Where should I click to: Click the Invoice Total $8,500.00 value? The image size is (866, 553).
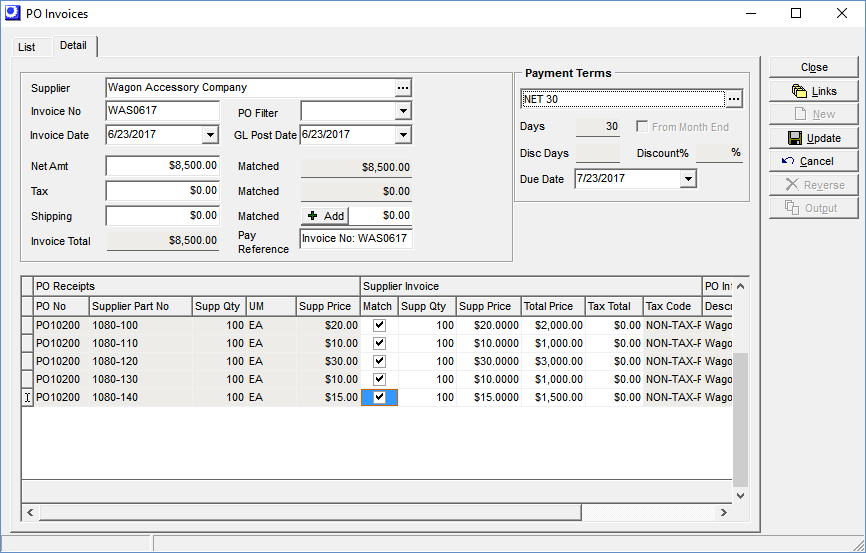coord(162,240)
